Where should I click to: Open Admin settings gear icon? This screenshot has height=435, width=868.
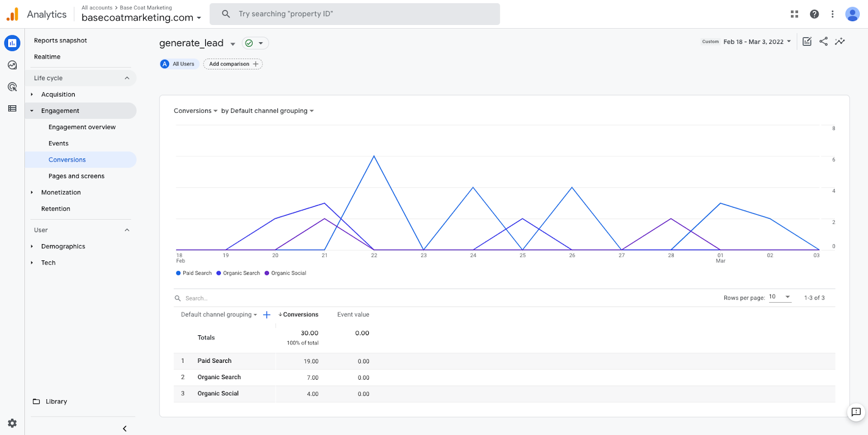12,423
